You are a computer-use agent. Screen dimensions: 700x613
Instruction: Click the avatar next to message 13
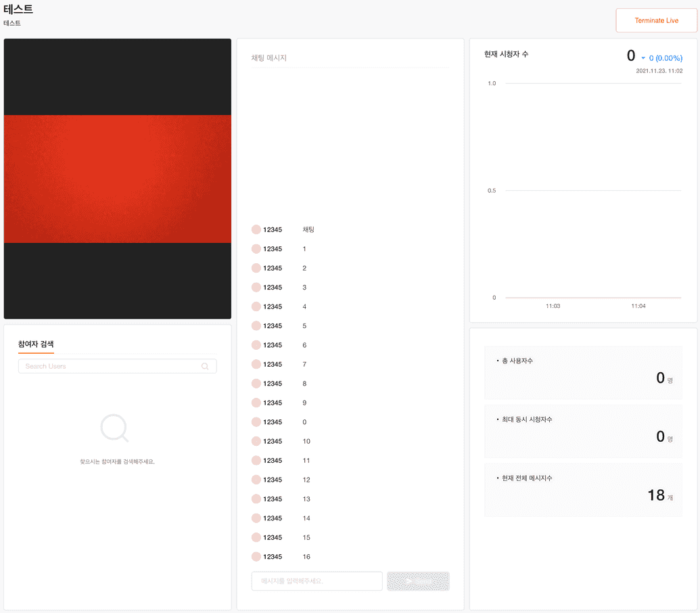[x=256, y=499]
